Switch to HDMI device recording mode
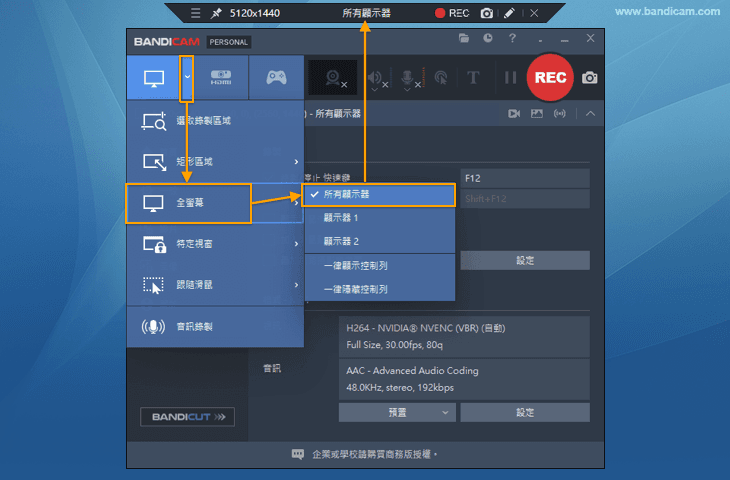The height and width of the screenshot is (480, 730). [x=221, y=78]
